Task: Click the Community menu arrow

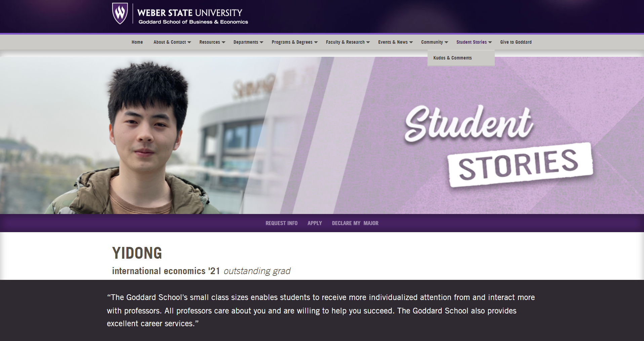Action: (x=446, y=42)
